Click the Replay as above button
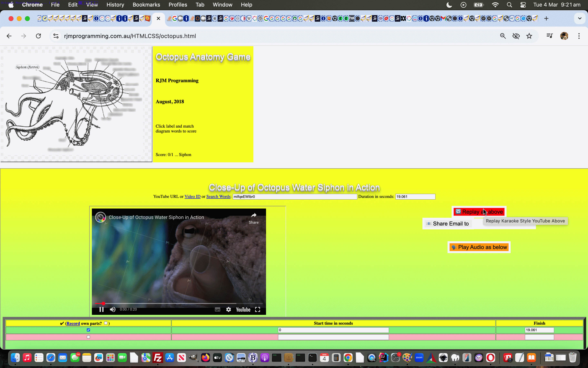This screenshot has width=588, height=368. point(479,212)
